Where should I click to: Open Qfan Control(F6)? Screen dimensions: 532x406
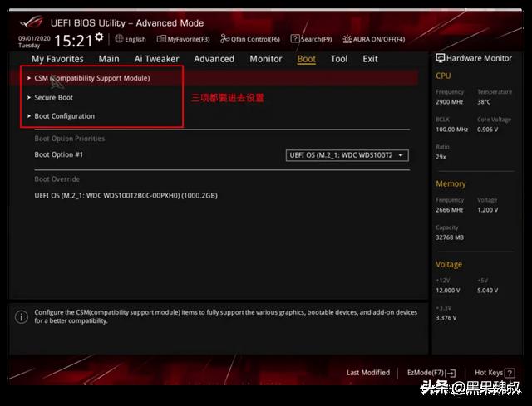[x=250, y=39]
